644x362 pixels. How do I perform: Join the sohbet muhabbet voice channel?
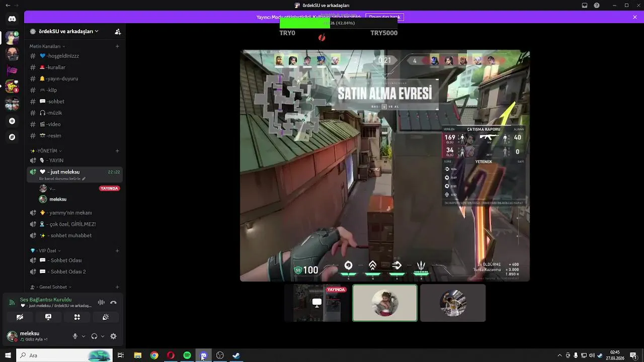pyautogui.click(x=74, y=236)
